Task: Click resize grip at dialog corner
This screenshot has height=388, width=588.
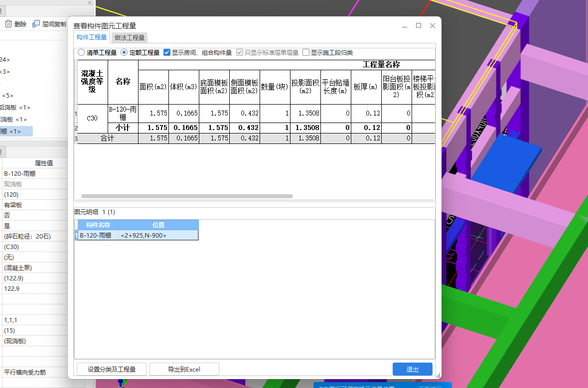Action: pyautogui.click(x=438, y=375)
